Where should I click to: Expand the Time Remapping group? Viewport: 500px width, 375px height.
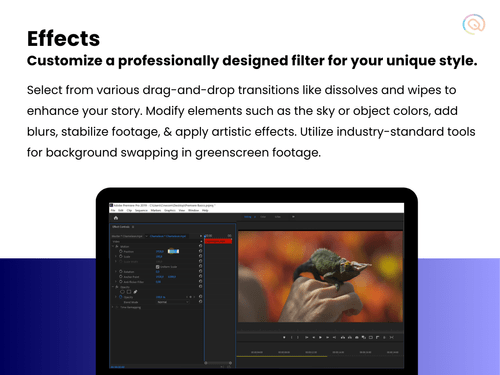coord(112,307)
